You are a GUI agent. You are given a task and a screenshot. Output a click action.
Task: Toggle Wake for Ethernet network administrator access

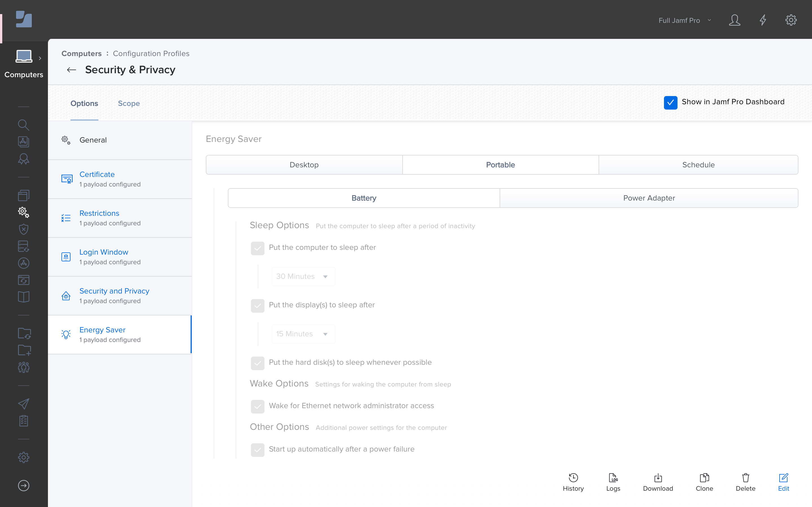(257, 405)
